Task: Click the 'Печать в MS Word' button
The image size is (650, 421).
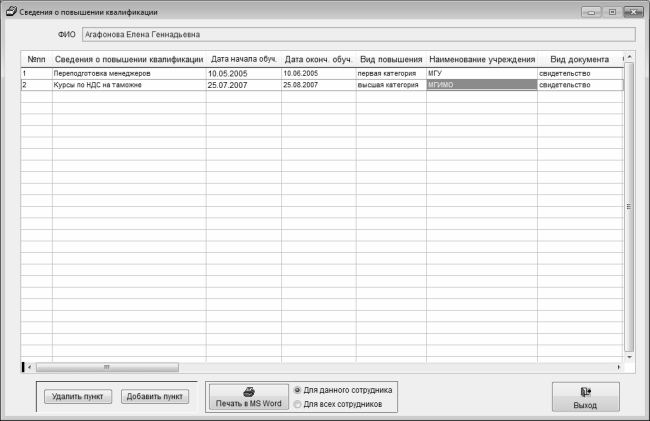Action: 249,397
